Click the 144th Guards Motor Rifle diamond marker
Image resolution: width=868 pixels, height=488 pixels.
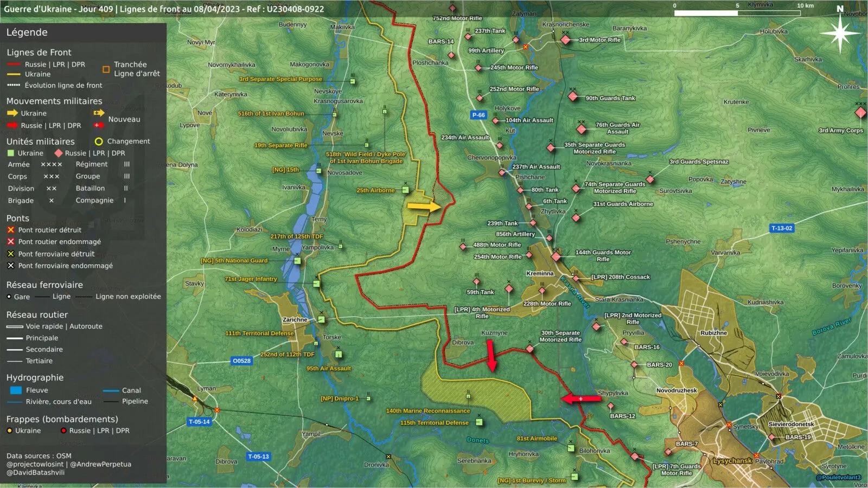pos(557,256)
